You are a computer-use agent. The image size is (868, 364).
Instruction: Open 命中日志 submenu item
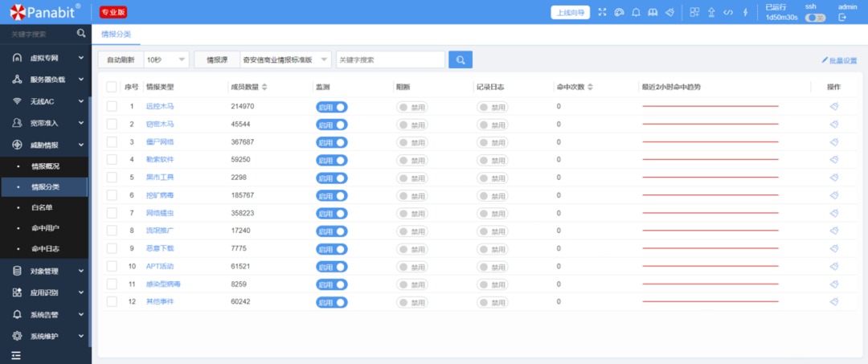pyautogui.click(x=44, y=249)
